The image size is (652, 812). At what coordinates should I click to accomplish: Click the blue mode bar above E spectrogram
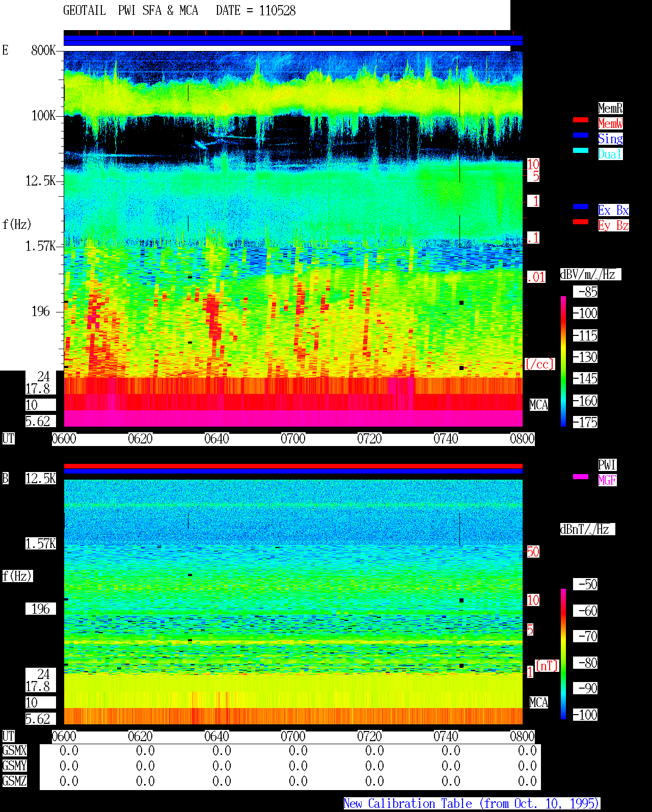pos(293,41)
